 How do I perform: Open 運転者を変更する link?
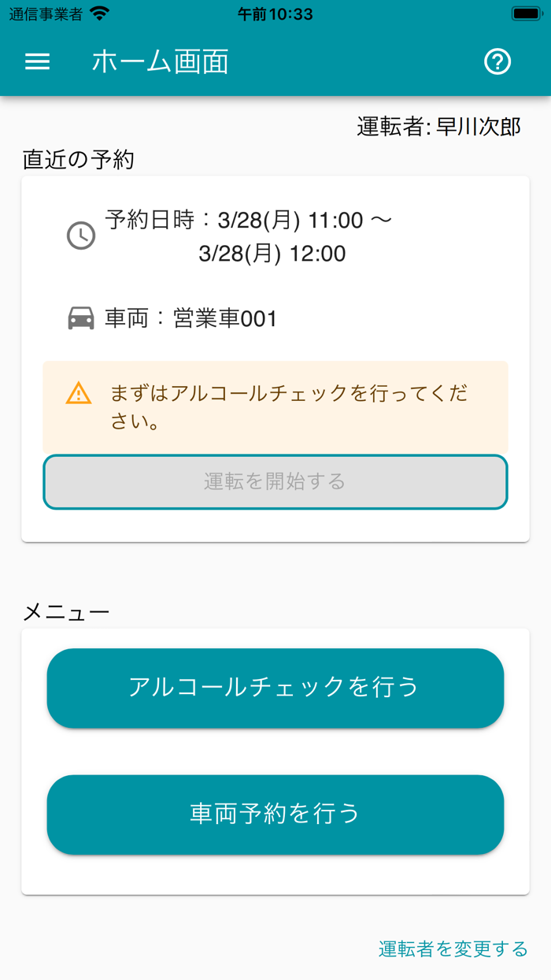pyautogui.click(x=456, y=952)
